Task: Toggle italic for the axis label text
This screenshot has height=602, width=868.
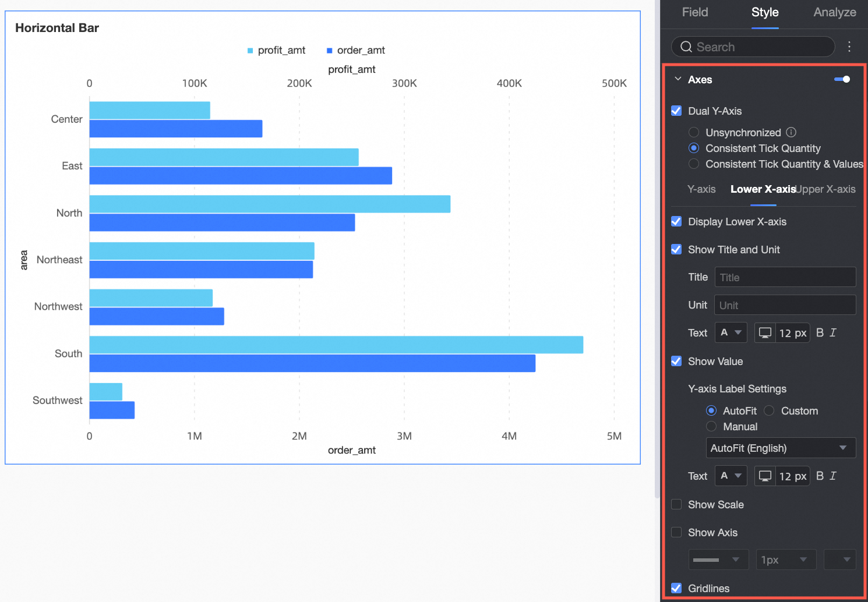Action: tap(833, 476)
